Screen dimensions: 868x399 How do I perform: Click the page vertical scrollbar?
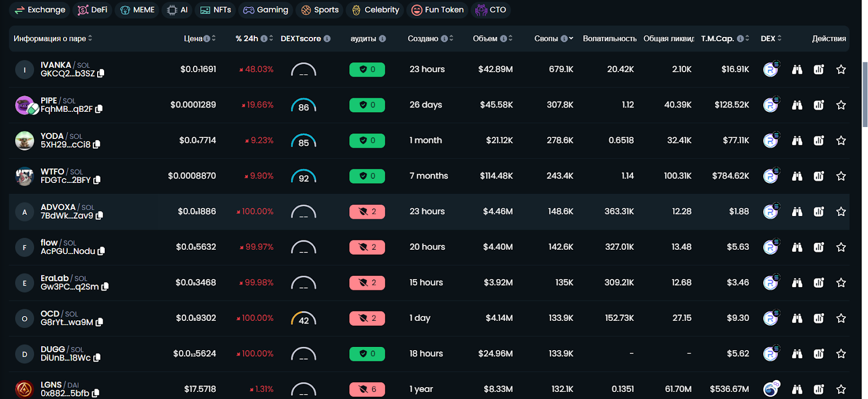865,95
